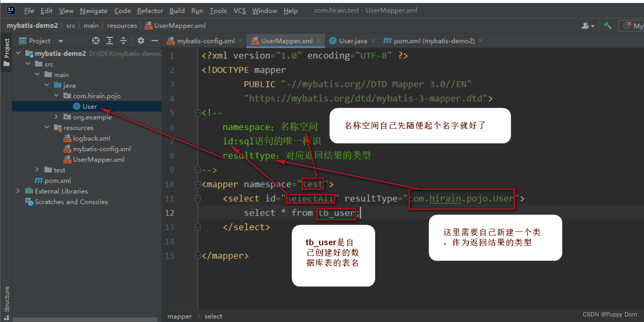The image size is (644, 322).
Task: Open the Edit menu
Action: tap(47, 11)
